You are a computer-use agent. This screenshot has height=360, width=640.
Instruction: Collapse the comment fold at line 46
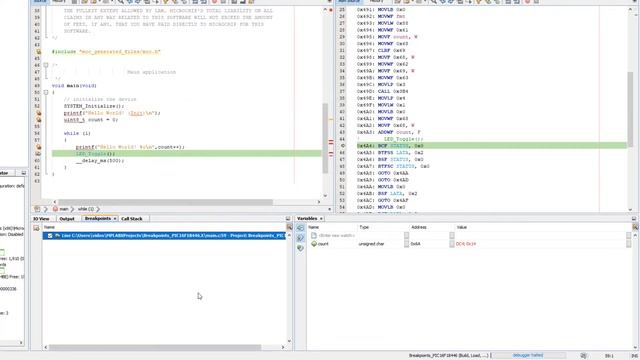pos(46,65)
